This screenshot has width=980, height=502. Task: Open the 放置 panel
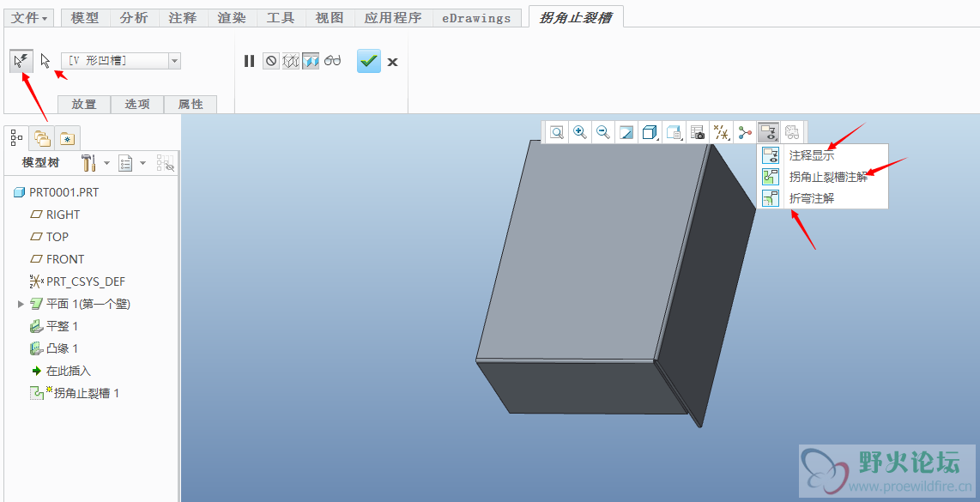point(84,105)
